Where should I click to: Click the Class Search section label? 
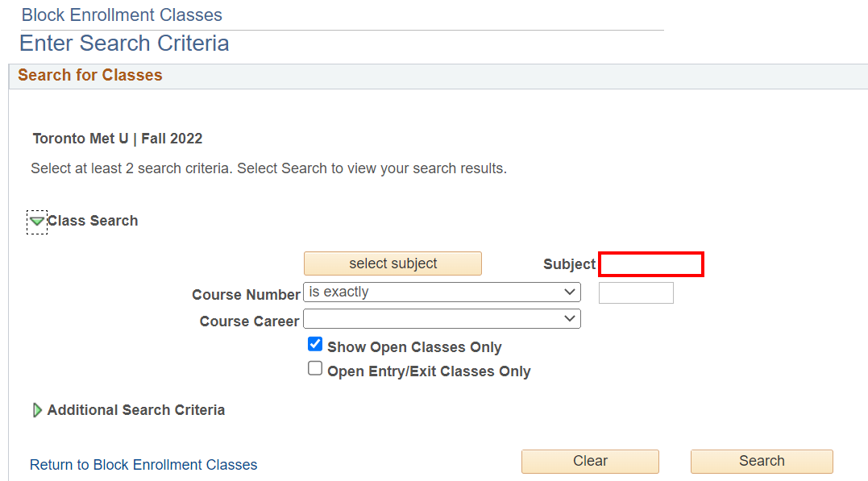point(93,221)
